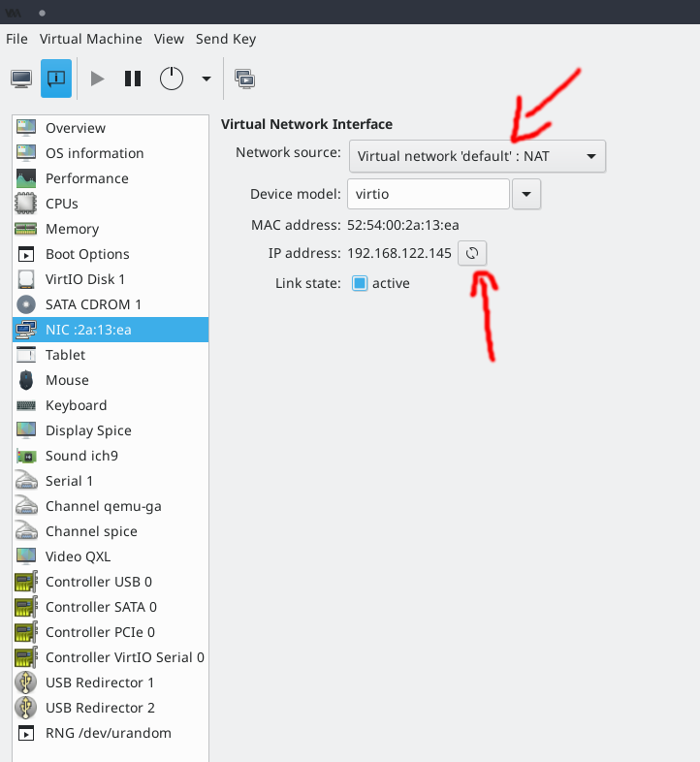Show the graphical console view
The width and height of the screenshot is (700, 762).
21,79
